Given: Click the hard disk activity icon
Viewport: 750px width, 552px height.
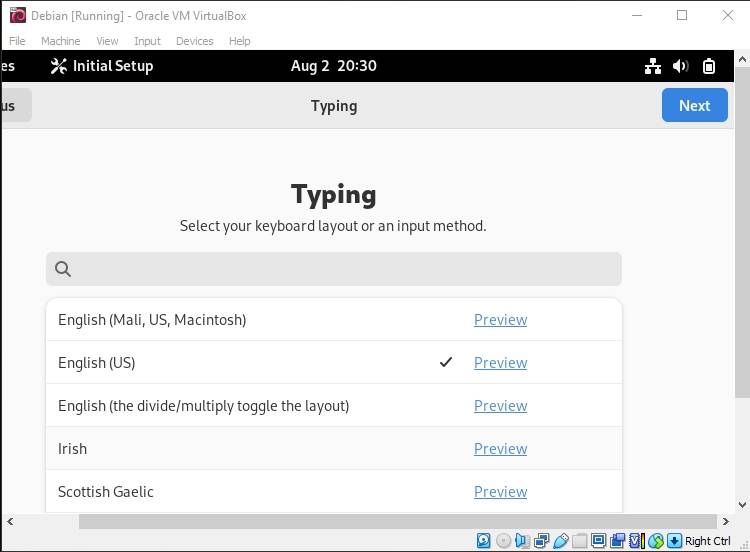Looking at the screenshot, I should tap(484, 541).
